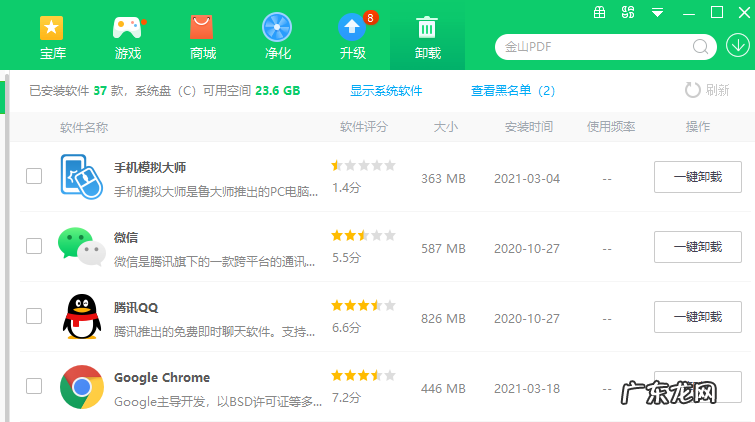Click the 826 MB size value
Image resolution: width=755 pixels, height=422 pixels.
443,318
